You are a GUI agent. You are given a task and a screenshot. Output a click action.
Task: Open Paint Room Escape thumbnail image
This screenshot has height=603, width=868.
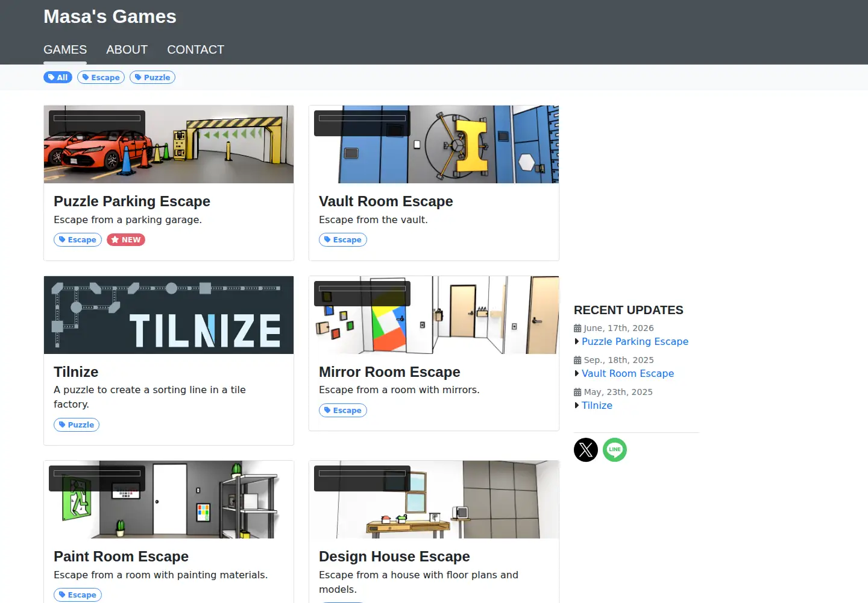(x=169, y=500)
